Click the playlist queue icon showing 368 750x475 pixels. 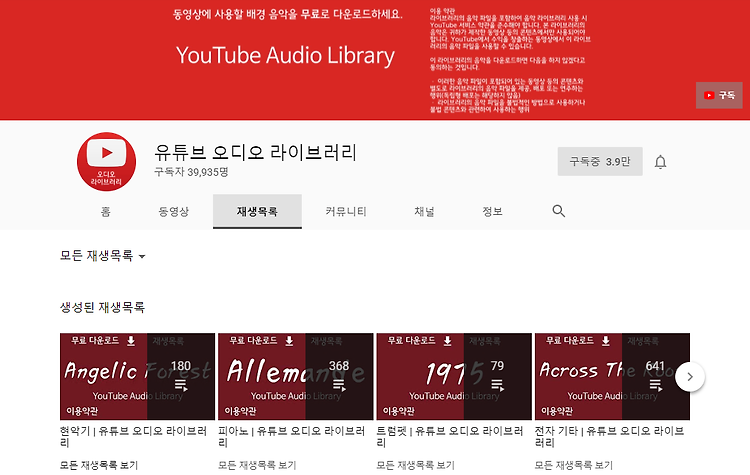coord(339,385)
